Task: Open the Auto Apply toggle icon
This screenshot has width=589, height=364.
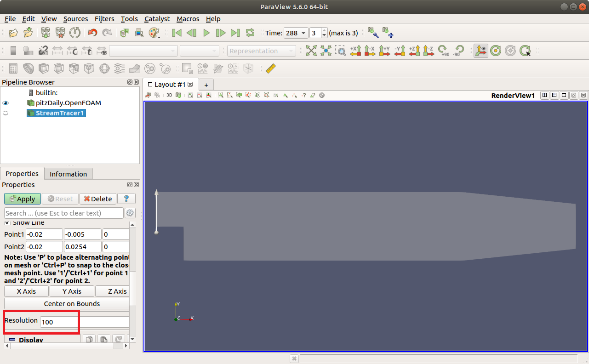Action: 124,33
